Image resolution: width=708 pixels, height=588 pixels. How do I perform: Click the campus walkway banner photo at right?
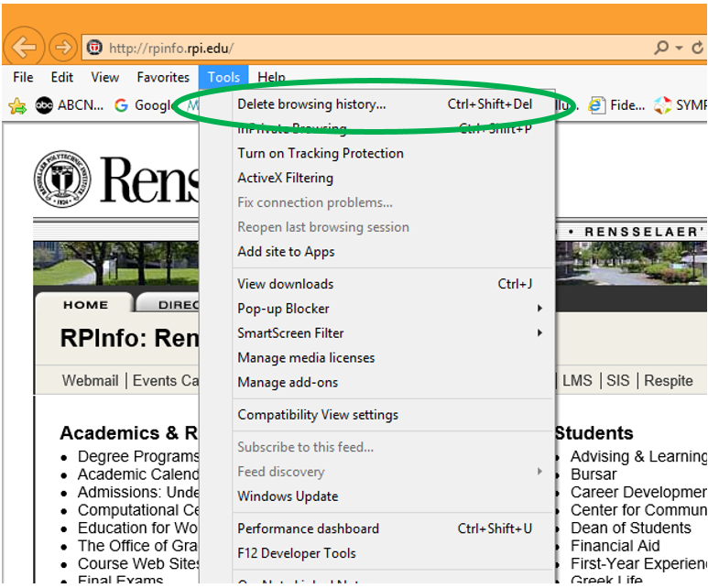(x=631, y=263)
